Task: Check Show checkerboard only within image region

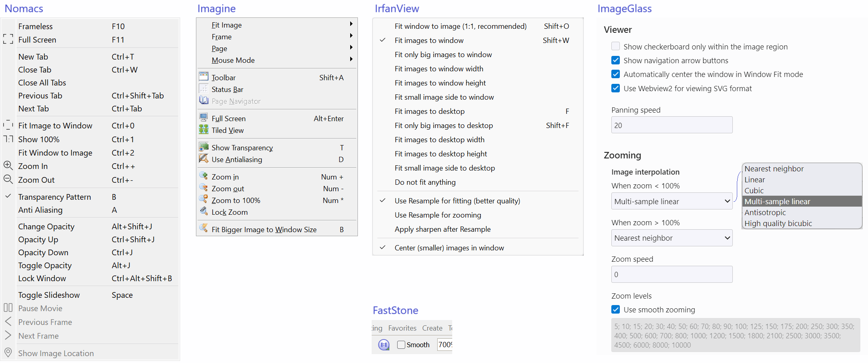Action: pyautogui.click(x=615, y=47)
